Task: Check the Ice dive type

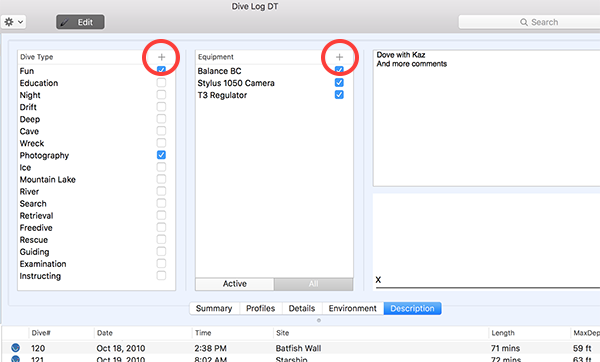Action: click(161, 167)
